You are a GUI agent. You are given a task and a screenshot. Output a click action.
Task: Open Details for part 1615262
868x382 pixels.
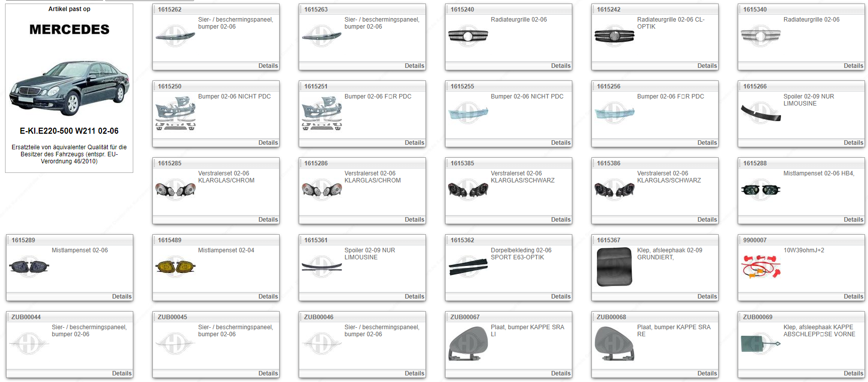pyautogui.click(x=268, y=66)
